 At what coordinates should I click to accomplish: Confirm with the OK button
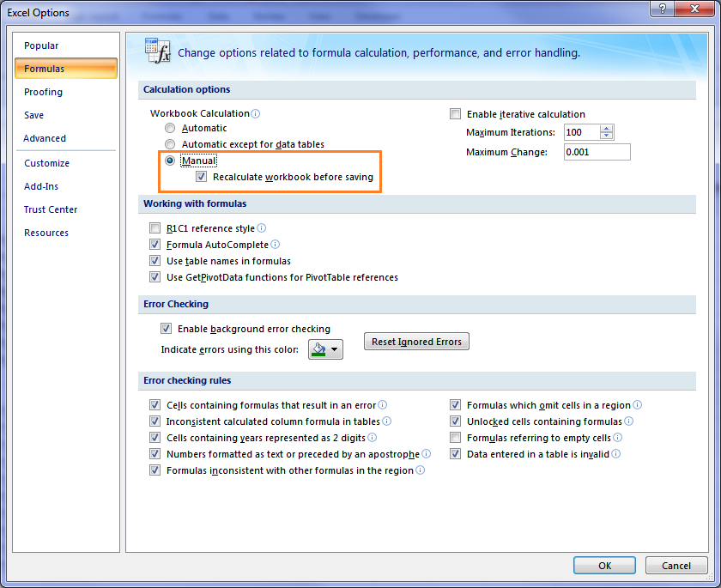point(604,566)
